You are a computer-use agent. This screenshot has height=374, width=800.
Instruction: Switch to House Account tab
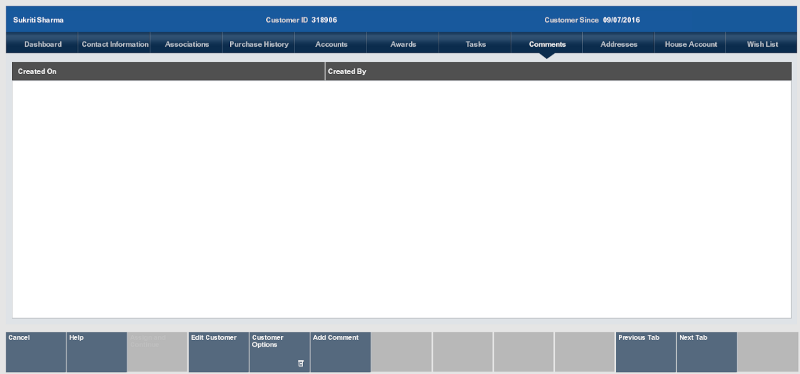coord(691,44)
